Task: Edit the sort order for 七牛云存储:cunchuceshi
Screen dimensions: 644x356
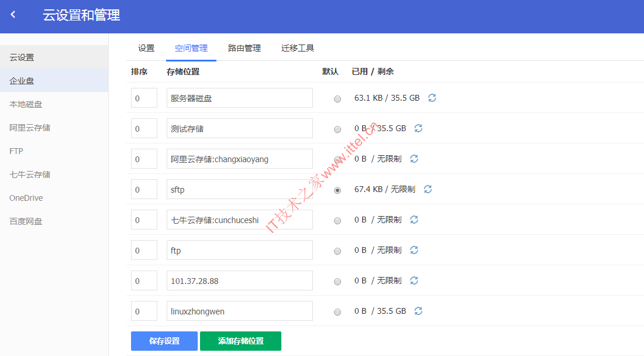Action: pyautogui.click(x=144, y=220)
